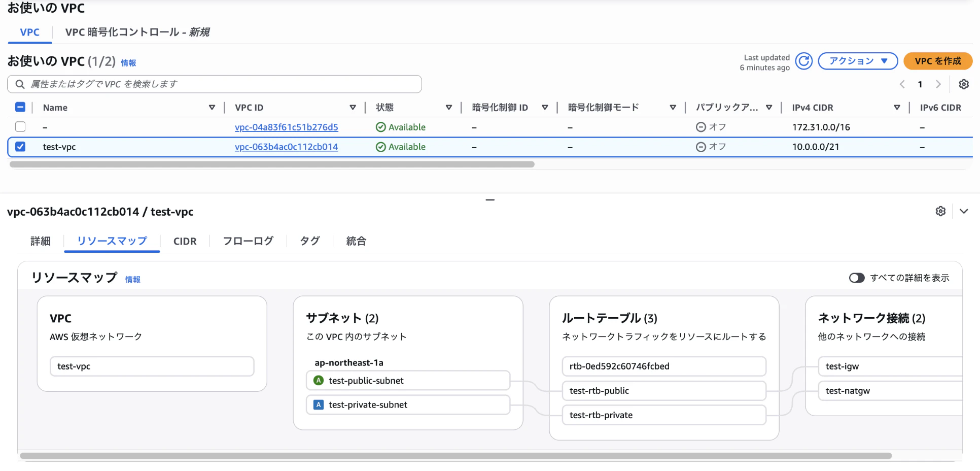This screenshot has width=980, height=471.
Task: Go to next page arrow
Action: click(x=938, y=84)
